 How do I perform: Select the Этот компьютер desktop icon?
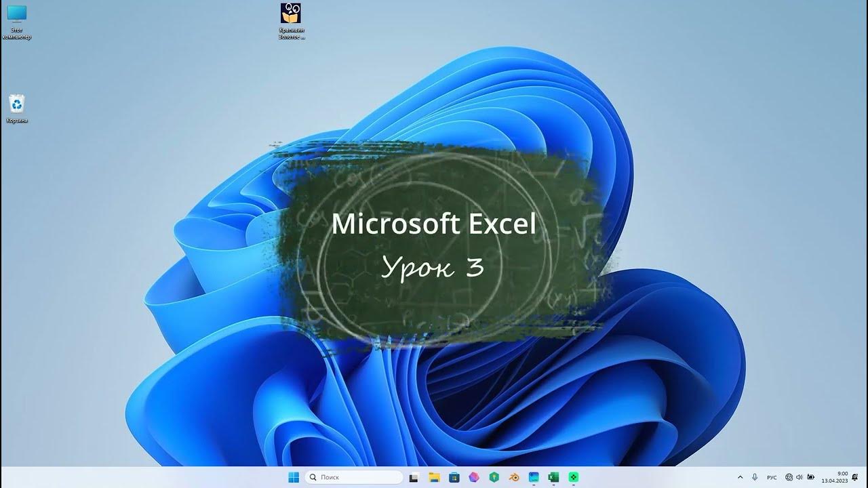pos(16,22)
